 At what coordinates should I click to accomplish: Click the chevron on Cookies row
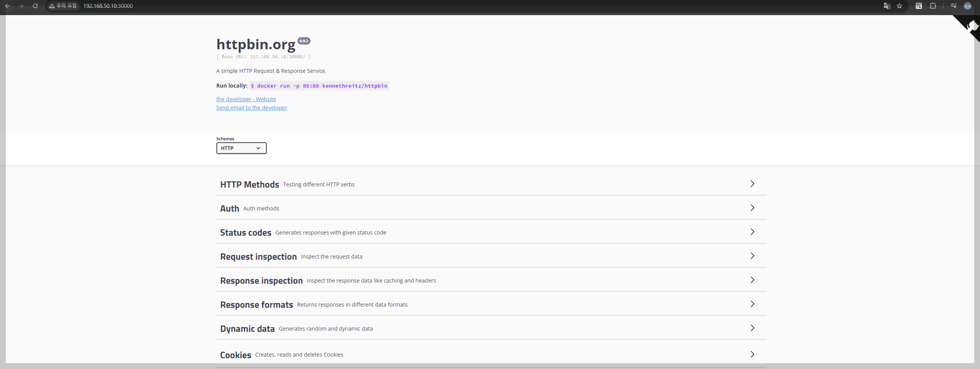[752, 354]
